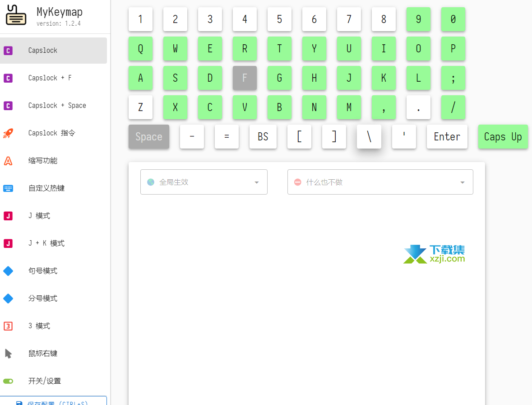532x405 pixels.
Task: Click the red J icon beside J 模式
Action: (x=8, y=216)
